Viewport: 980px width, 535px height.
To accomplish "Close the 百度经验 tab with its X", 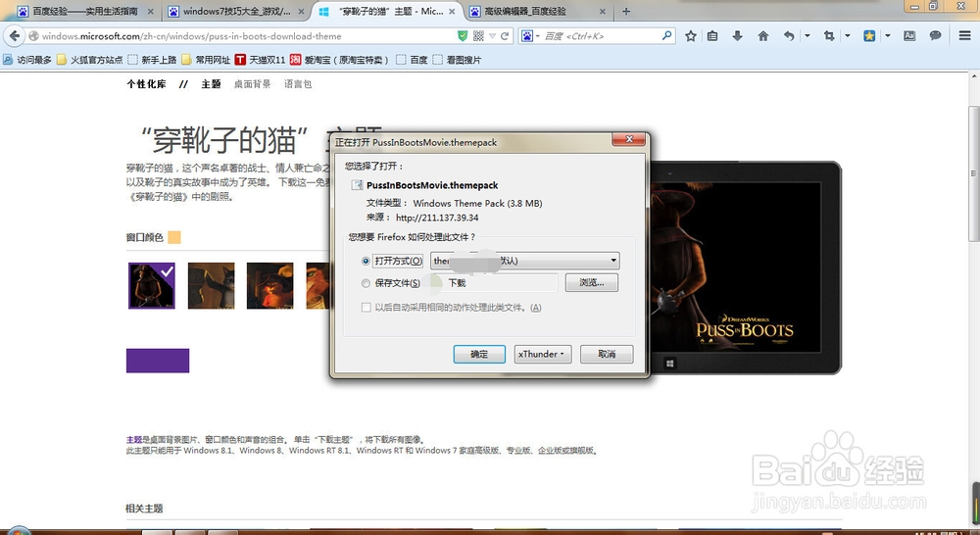I will pos(151,11).
